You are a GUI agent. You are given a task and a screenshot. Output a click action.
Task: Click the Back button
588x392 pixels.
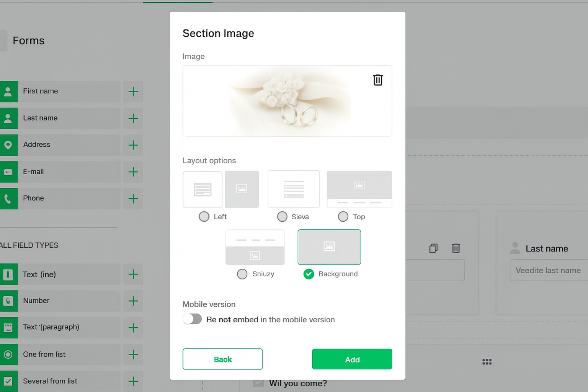pos(223,359)
